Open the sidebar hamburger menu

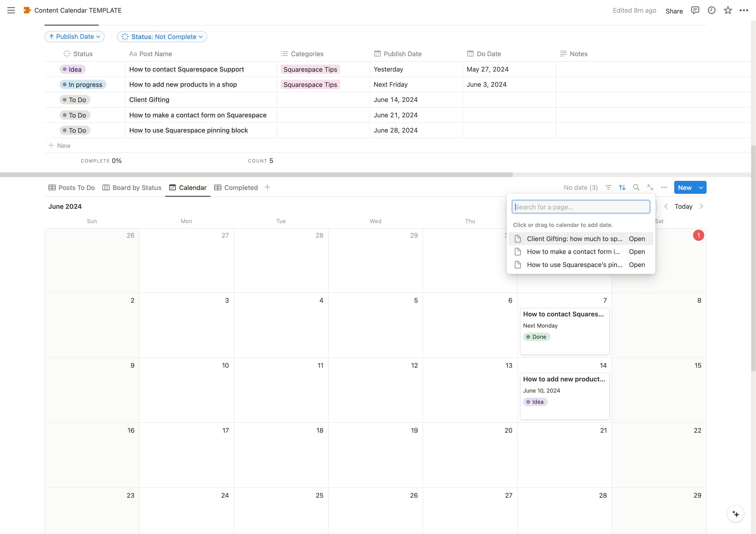tap(11, 10)
